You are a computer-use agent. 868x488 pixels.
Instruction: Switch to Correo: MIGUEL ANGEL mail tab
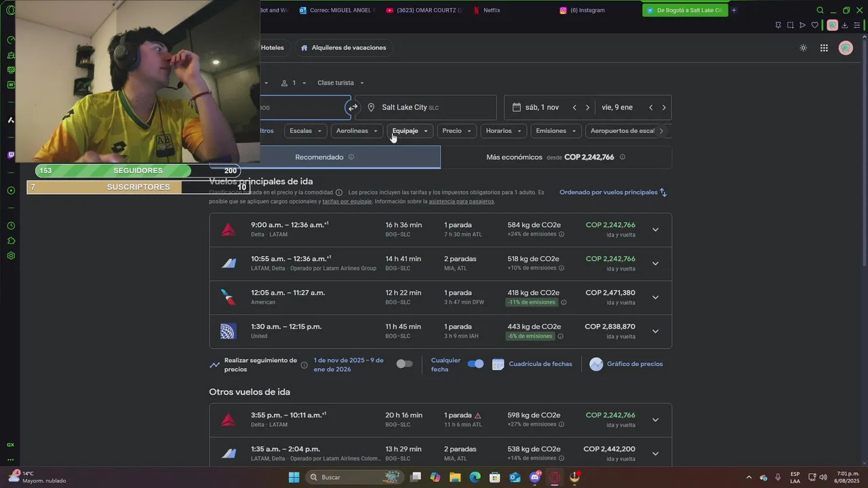(337, 10)
